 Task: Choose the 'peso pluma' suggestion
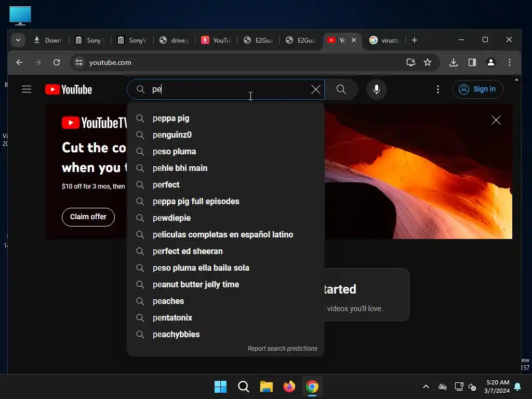(x=225, y=151)
